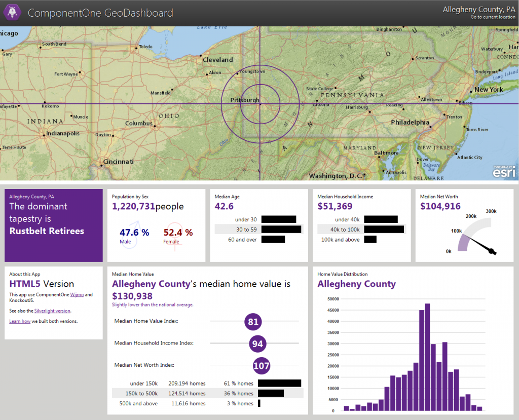The width and height of the screenshot is (519, 420).
Task: Click the ComponentOne purple hexagon logo
Action: tap(12, 12)
